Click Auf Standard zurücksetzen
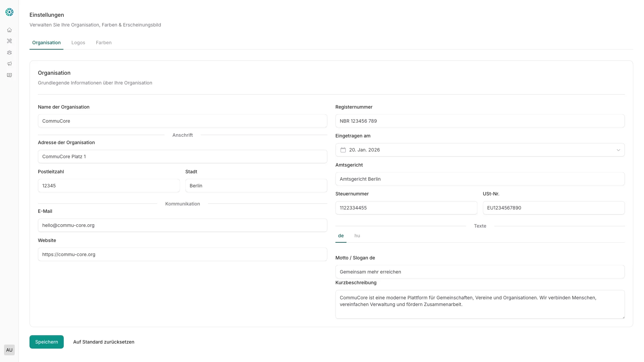 [x=104, y=342]
